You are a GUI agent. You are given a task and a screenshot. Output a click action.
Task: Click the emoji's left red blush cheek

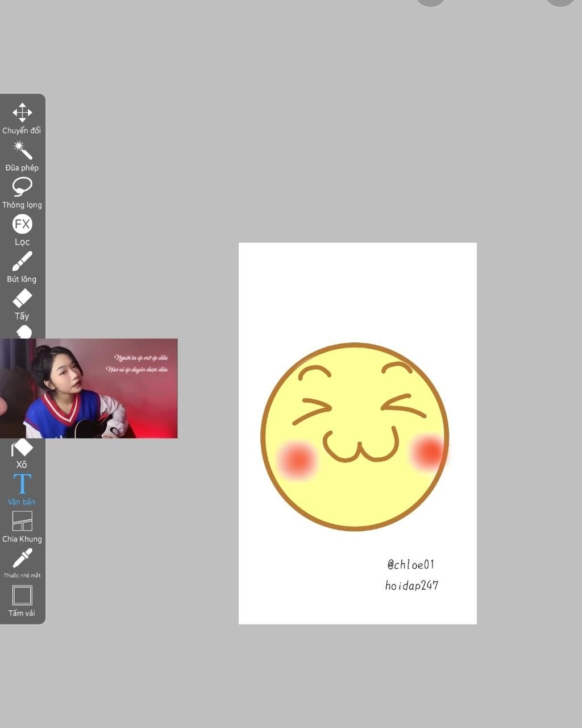(296, 460)
